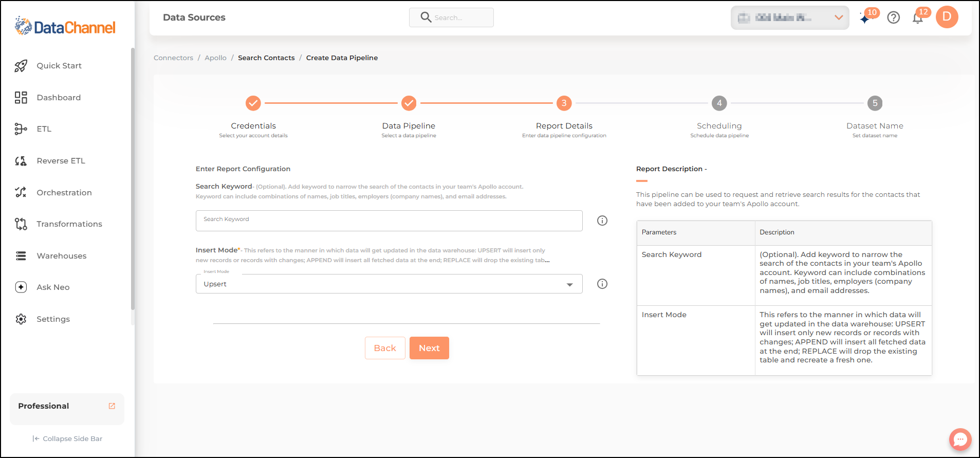Viewport: 980px width, 458px height.
Task: Click the Description column header
Action: click(x=843, y=233)
